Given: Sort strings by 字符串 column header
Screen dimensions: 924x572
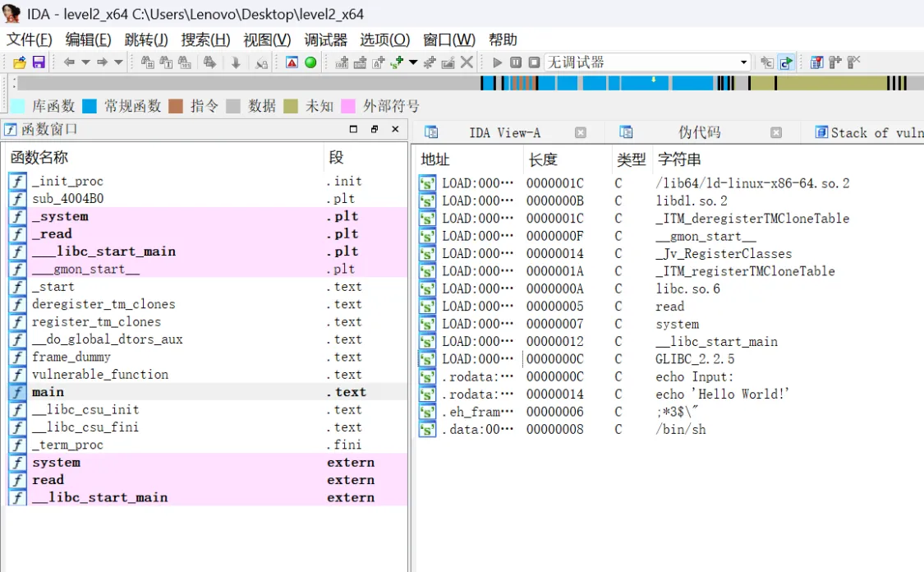Looking at the screenshot, I should coord(789,159).
